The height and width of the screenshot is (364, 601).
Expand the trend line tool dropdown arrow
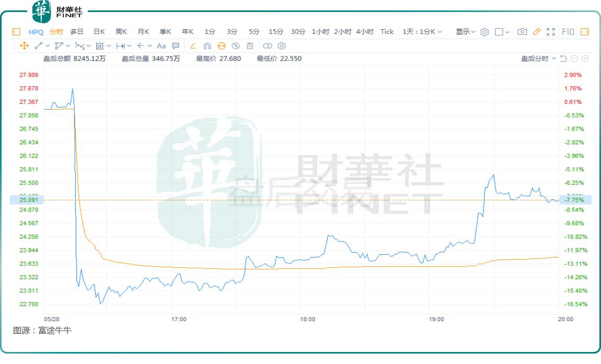click(48, 46)
